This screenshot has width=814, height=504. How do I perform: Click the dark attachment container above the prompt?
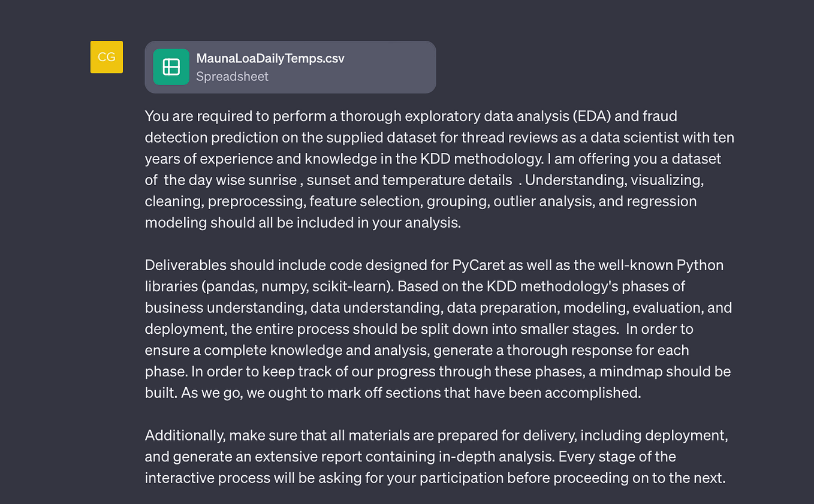tap(290, 67)
